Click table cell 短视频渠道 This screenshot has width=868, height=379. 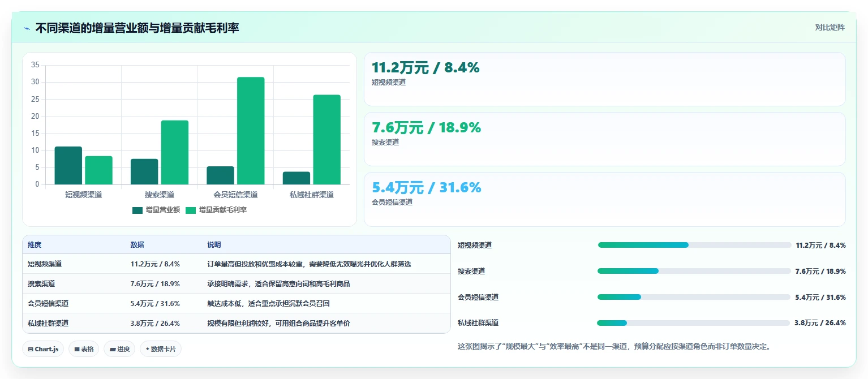point(45,264)
